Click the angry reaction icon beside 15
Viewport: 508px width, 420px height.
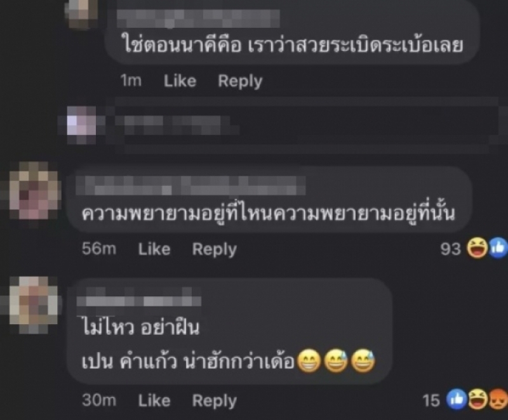pyautogui.click(x=498, y=400)
